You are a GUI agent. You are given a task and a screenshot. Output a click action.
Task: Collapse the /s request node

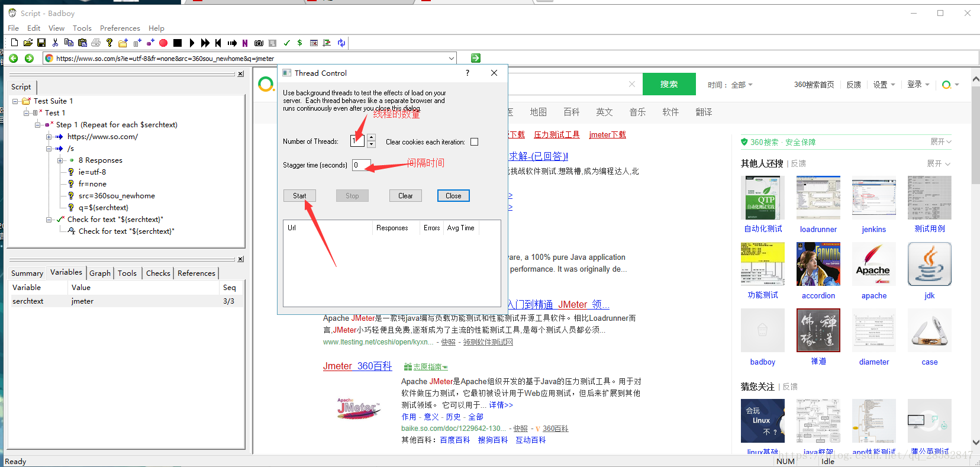pos(49,149)
